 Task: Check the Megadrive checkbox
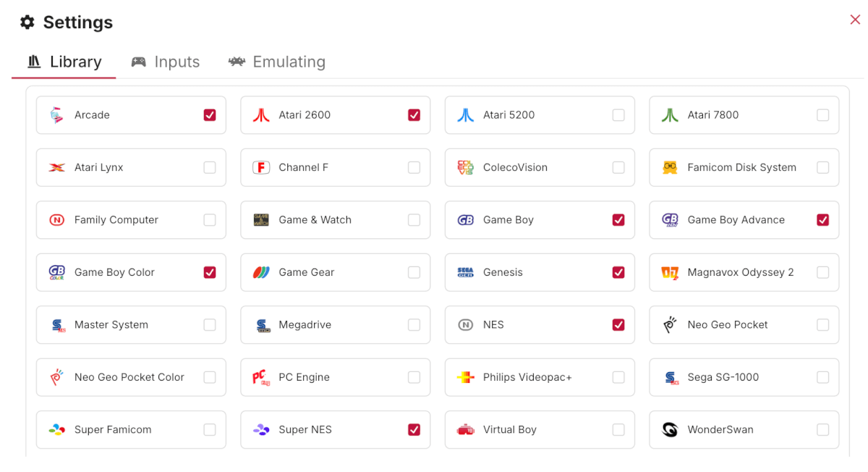pos(414,325)
